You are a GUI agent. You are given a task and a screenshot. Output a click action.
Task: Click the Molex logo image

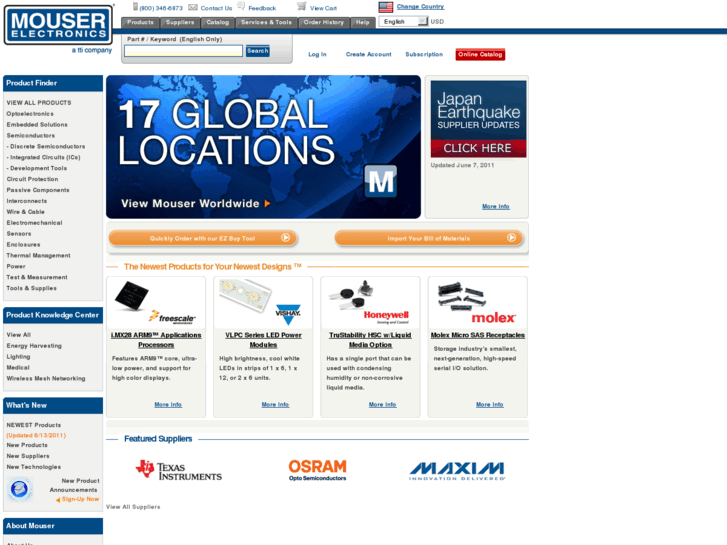(x=493, y=318)
